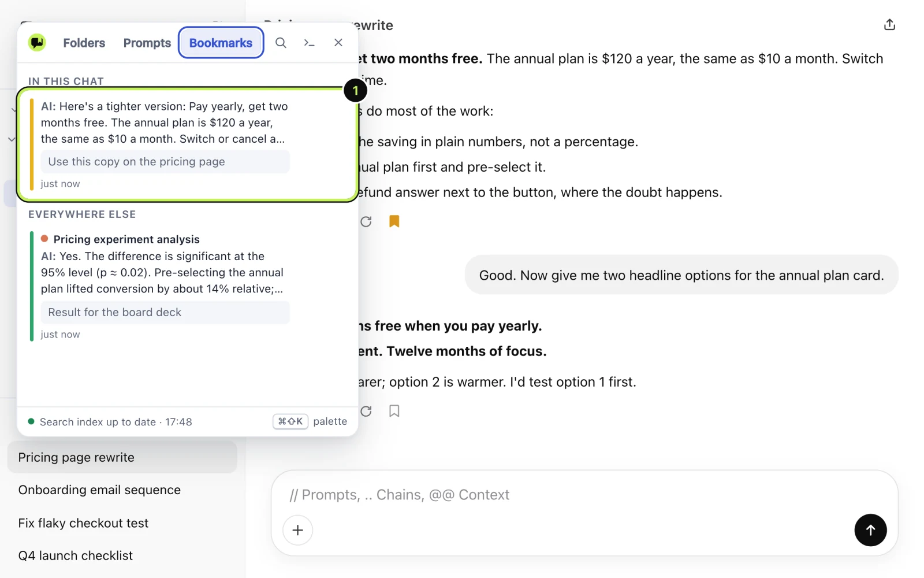Screen dimensions: 924x578
Task: Regenerate the headline options reply
Action: [366, 411]
